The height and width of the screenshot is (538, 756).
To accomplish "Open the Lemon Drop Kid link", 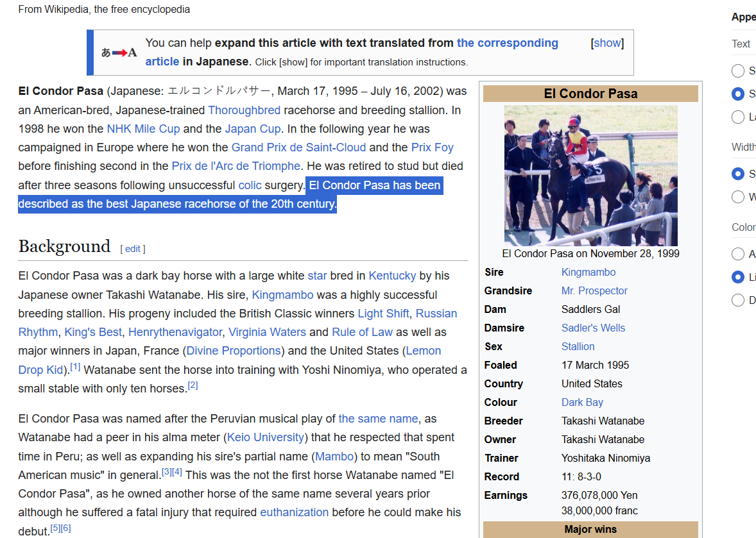I will [x=230, y=360].
